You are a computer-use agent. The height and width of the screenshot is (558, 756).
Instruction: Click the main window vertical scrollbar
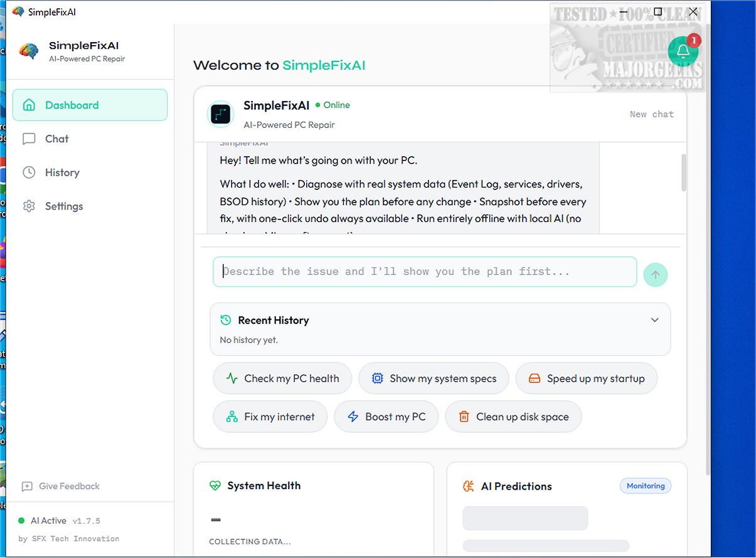(707, 251)
